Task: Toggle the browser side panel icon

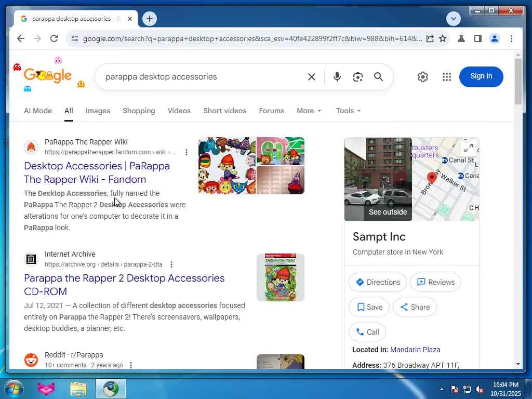Action: 478,38
